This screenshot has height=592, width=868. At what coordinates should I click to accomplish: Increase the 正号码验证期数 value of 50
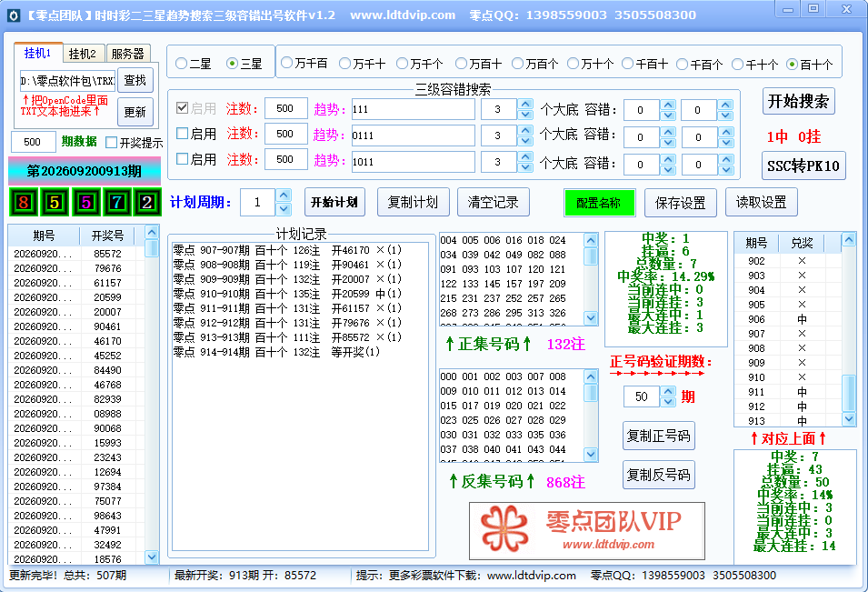(x=669, y=392)
